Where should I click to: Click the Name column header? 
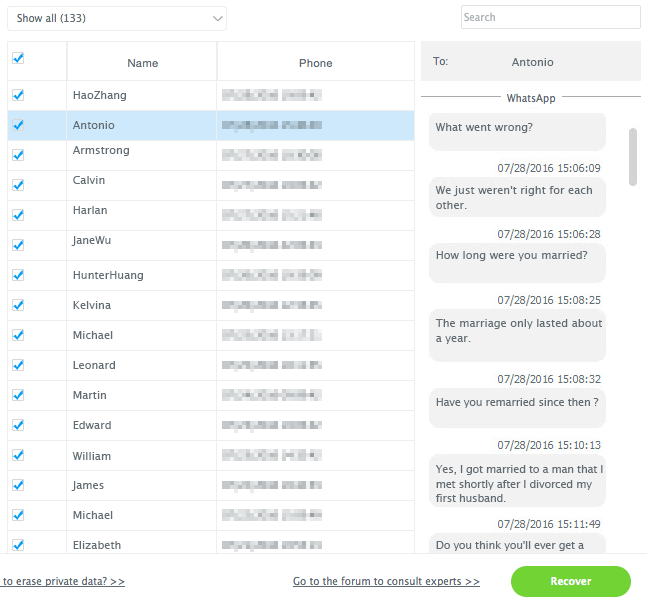coord(142,63)
